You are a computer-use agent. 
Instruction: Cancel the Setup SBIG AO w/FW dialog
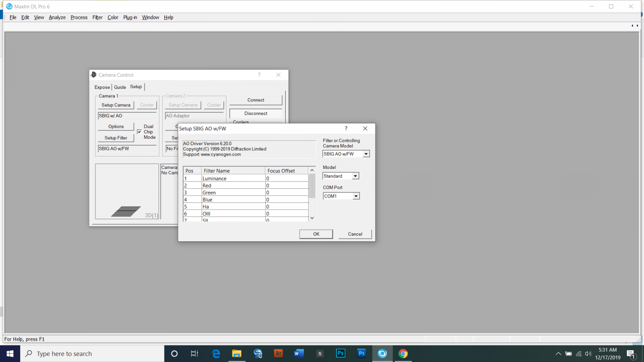pyautogui.click(x=355, y=234)
